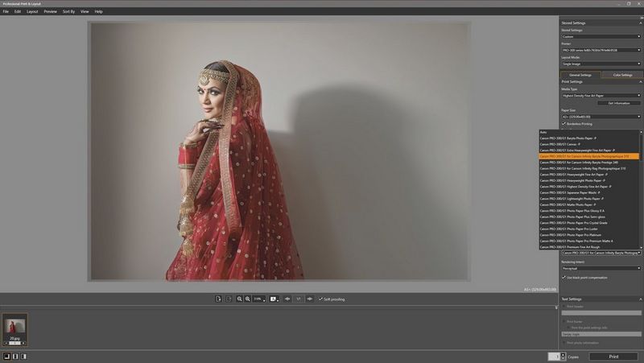This screenshot has width=644, height=363.
Task: Click the zoom in magnifier icon
Action: point(248,299)
